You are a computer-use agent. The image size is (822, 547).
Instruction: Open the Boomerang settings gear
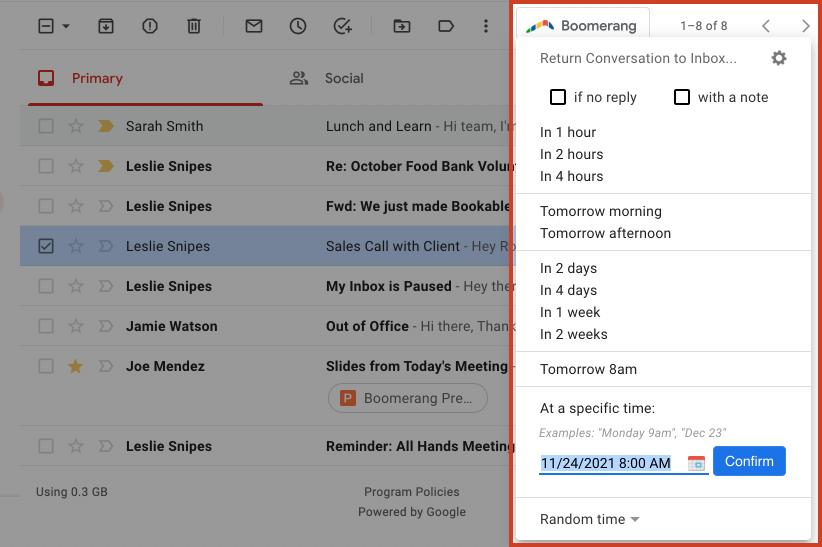(779, 58)
